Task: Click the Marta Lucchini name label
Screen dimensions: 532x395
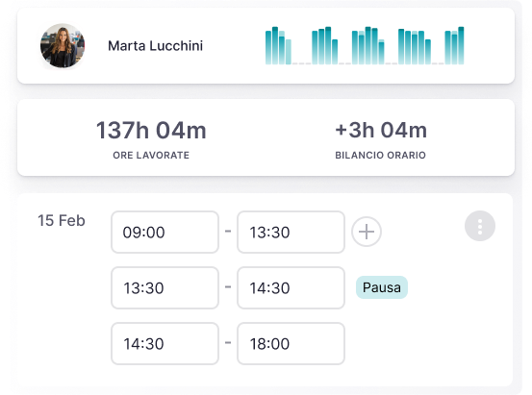Action: 156,46
